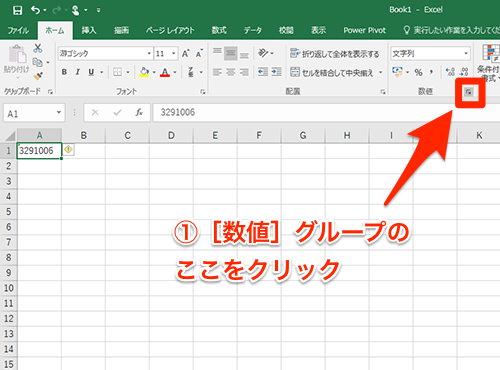
Task: Open clipboard group dialog launcher
Action: coord(50,91)
